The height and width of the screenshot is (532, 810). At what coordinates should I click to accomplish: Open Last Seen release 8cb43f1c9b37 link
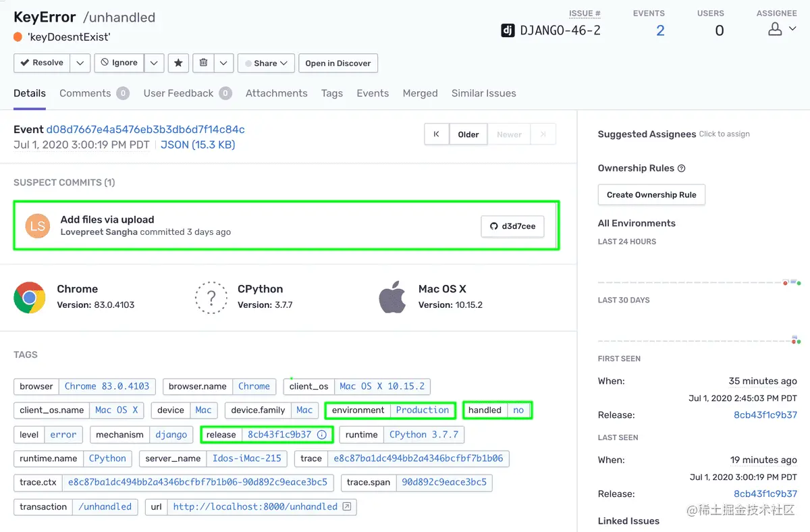point(765,494)
